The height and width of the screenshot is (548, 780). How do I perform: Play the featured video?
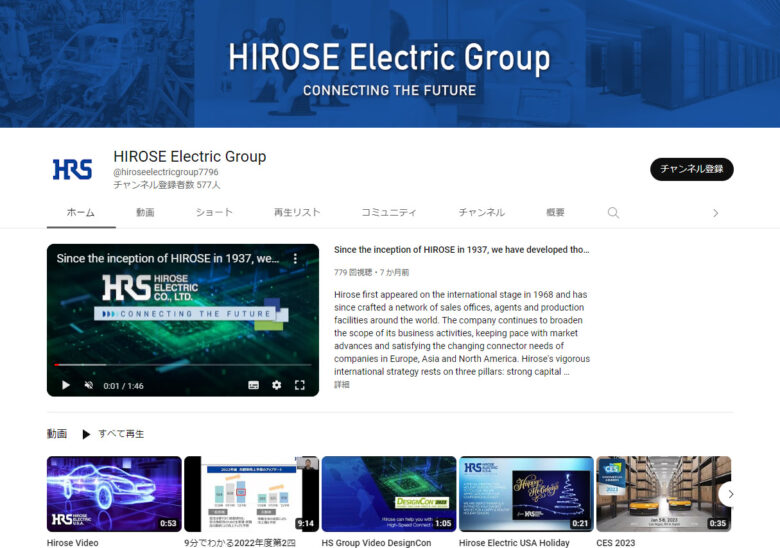coord(66,385)
